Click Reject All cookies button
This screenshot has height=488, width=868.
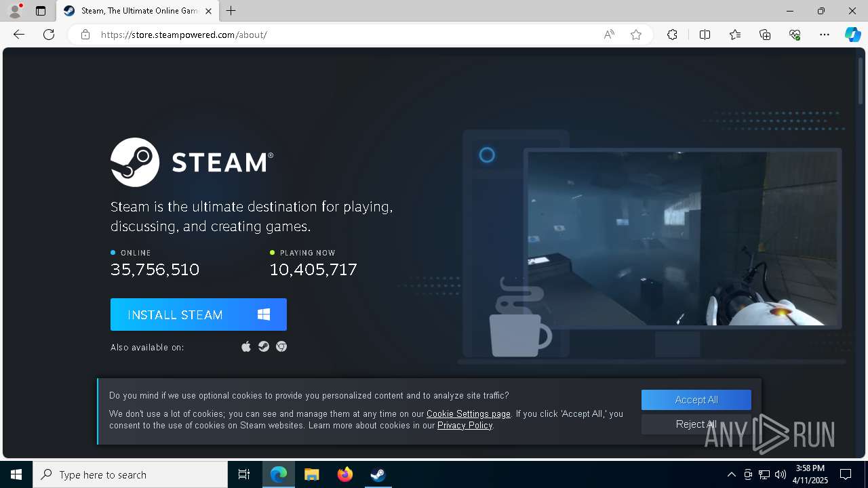696,424
